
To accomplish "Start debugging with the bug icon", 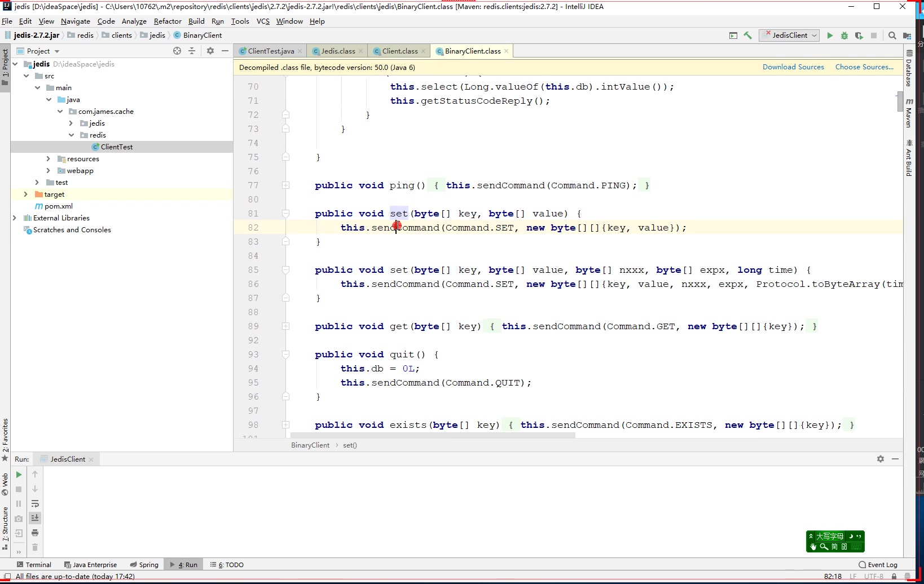I will (x=844, y=36).
